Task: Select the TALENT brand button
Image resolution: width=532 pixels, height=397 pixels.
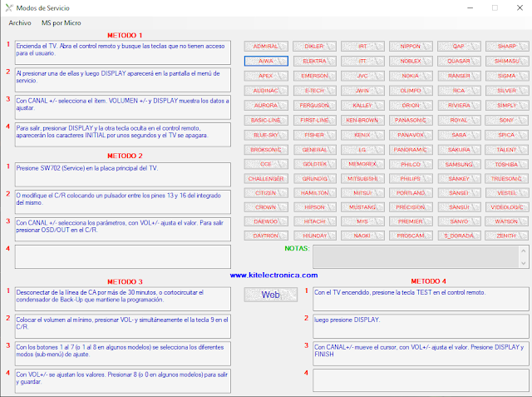Action: (506, 150)
